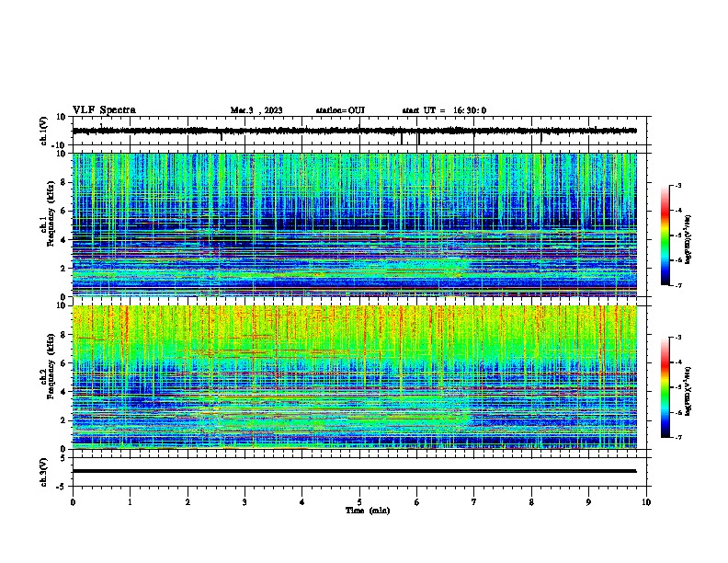
Task: Click time axis tick label "9"
Action: click(x=588, y=502)
